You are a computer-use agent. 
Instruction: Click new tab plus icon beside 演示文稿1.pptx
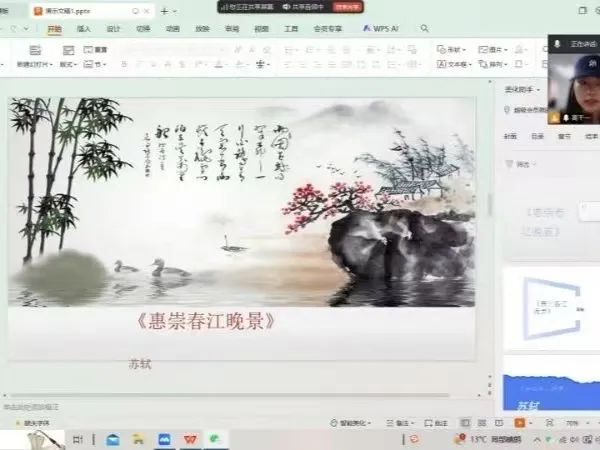(x=164, y=10)
